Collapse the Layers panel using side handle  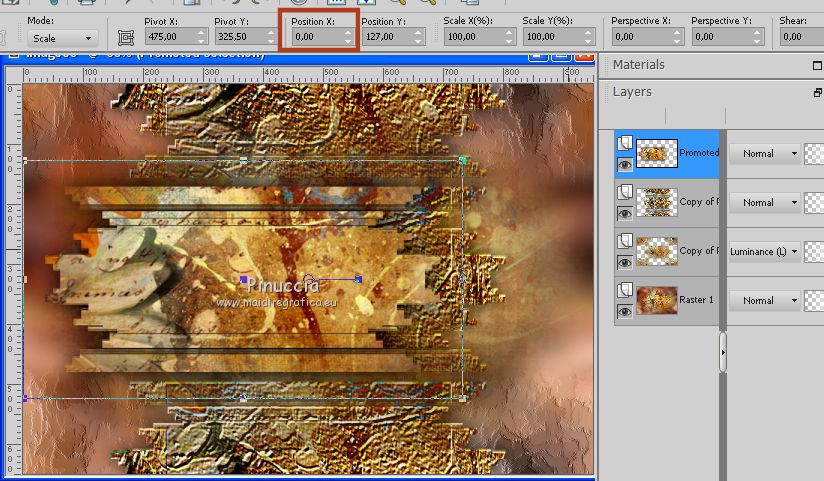pyautogui.click(x=723, y=352)
